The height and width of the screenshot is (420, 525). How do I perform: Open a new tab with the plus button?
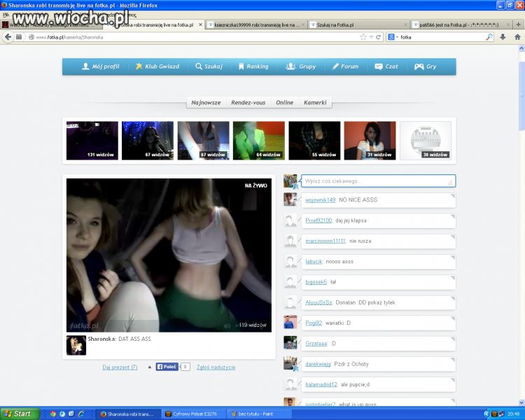click(x=518, y=24)
